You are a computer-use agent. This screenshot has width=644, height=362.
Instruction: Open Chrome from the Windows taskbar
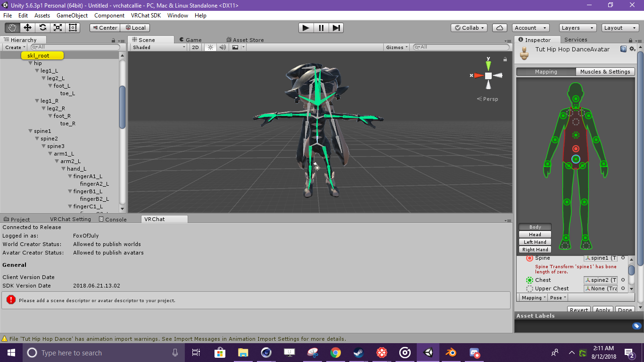pos(336,353)
